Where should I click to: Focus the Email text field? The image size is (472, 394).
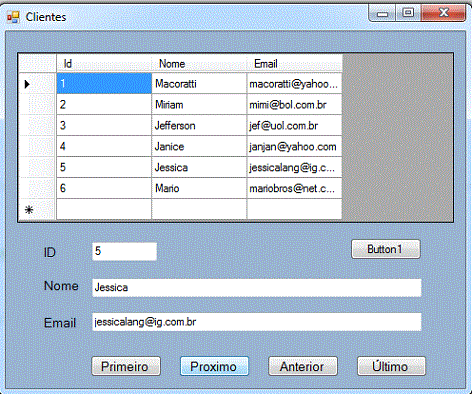click(257, 322)
